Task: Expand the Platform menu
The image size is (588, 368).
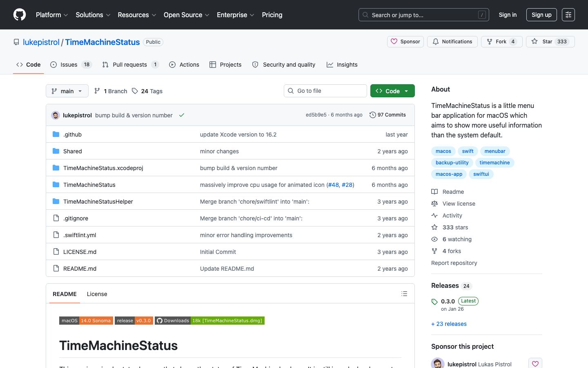Action: (x=52, y=15)
